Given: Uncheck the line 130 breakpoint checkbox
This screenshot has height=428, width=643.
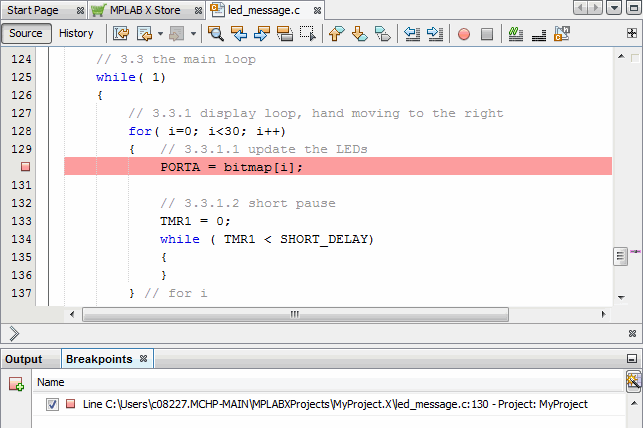Looking at the screenshot, I should pyautogui.click(x=52, y=404).
